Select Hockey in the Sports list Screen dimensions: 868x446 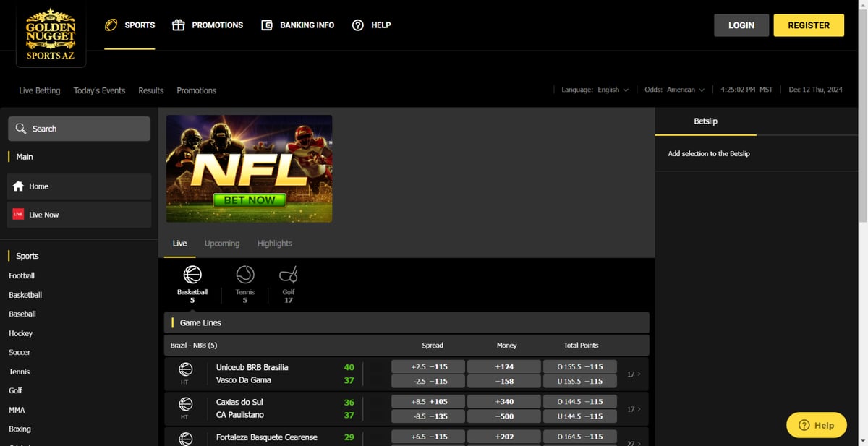click(20, 333)
